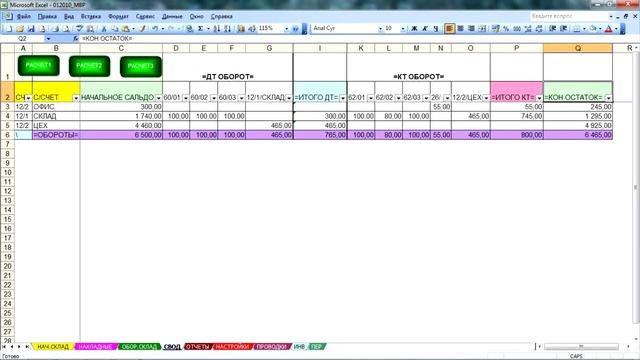Open the =ИТОГО ДТ= filter dropdown
640x360 pixels.
[342, 98]
